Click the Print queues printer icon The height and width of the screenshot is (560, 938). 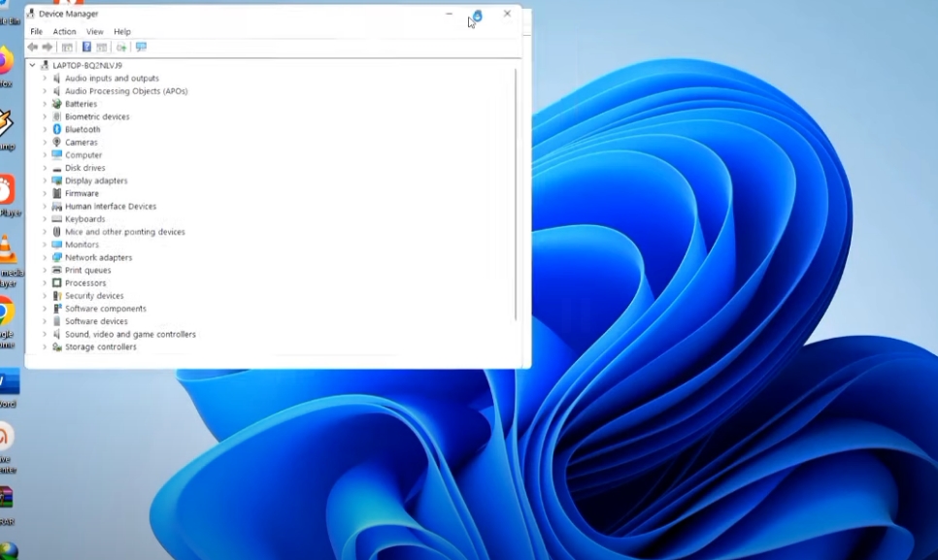[57, 270]
